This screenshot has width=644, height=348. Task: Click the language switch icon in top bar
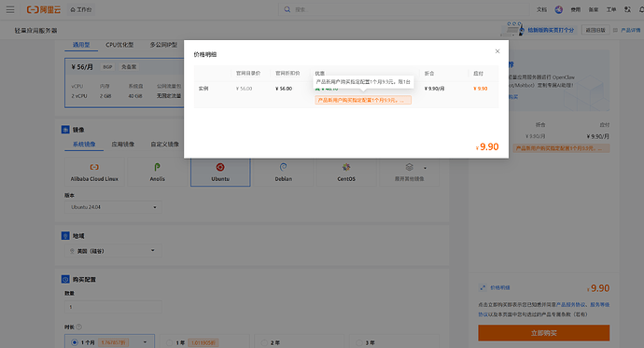(x=627, y=9)
